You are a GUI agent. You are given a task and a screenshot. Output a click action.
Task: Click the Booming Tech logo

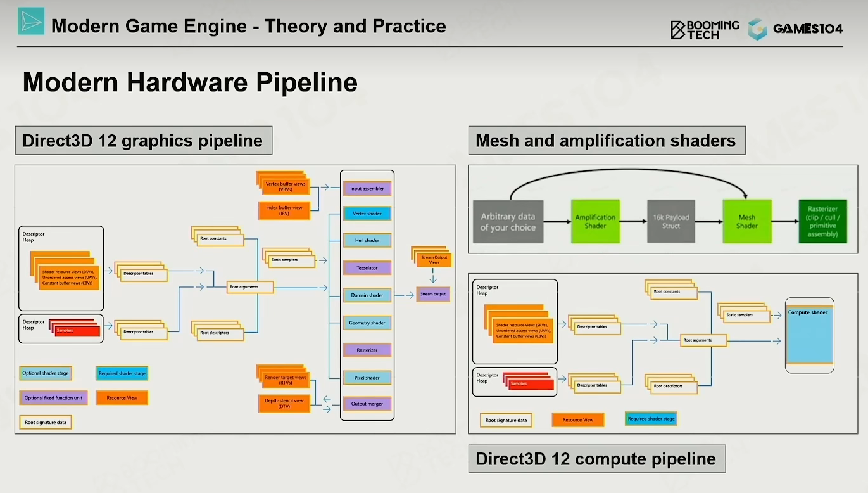pos(705,30)
